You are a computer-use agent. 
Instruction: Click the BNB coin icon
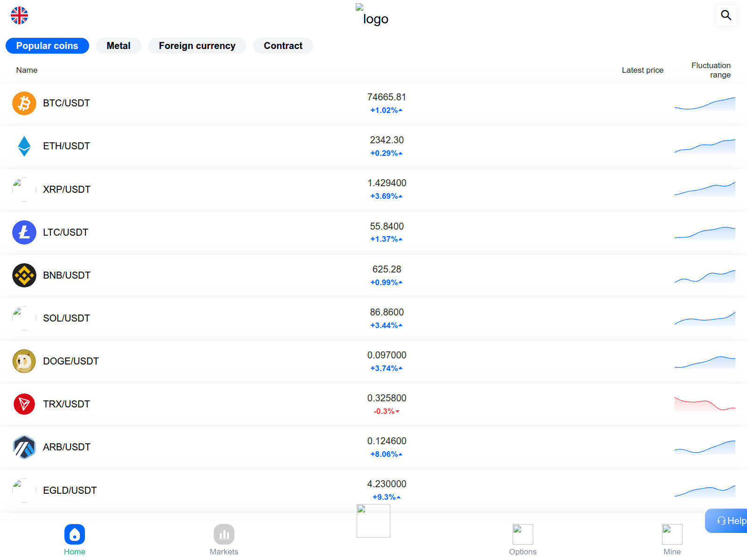coord(24,275)
